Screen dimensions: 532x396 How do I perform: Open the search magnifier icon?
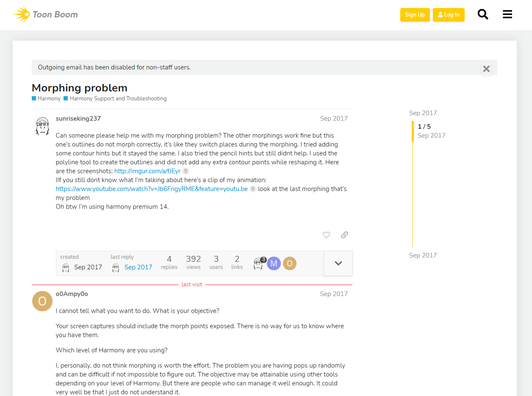point(483,14)
